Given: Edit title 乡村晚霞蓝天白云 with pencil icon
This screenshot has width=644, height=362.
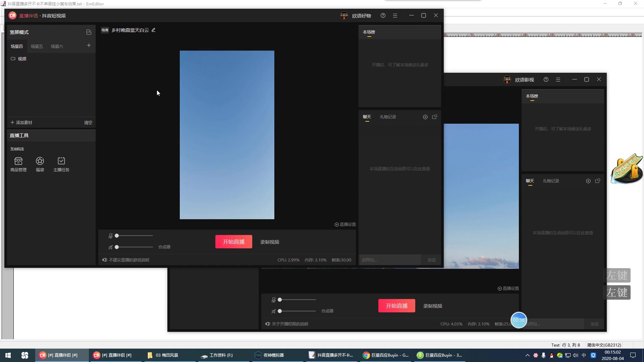Looking at the screenshot, I should (x=154, y=30).
